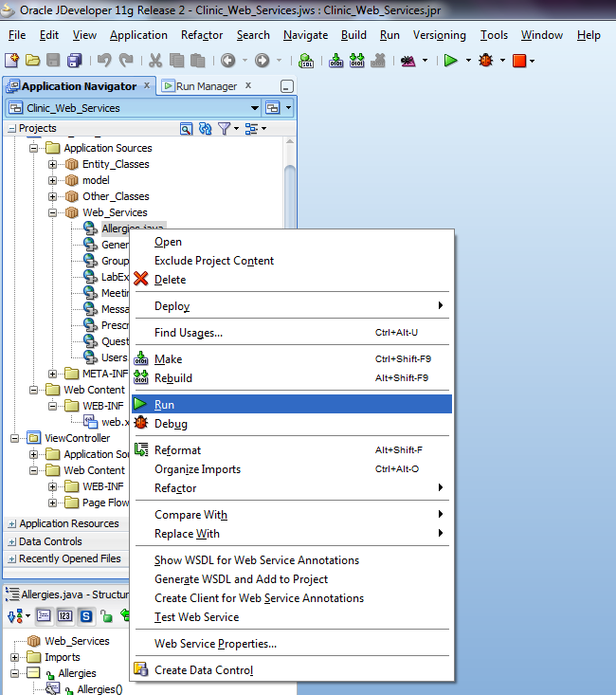Select the Allergies() constructor node
The width and height of the screenshot is (616, 695).
point(100,688)
